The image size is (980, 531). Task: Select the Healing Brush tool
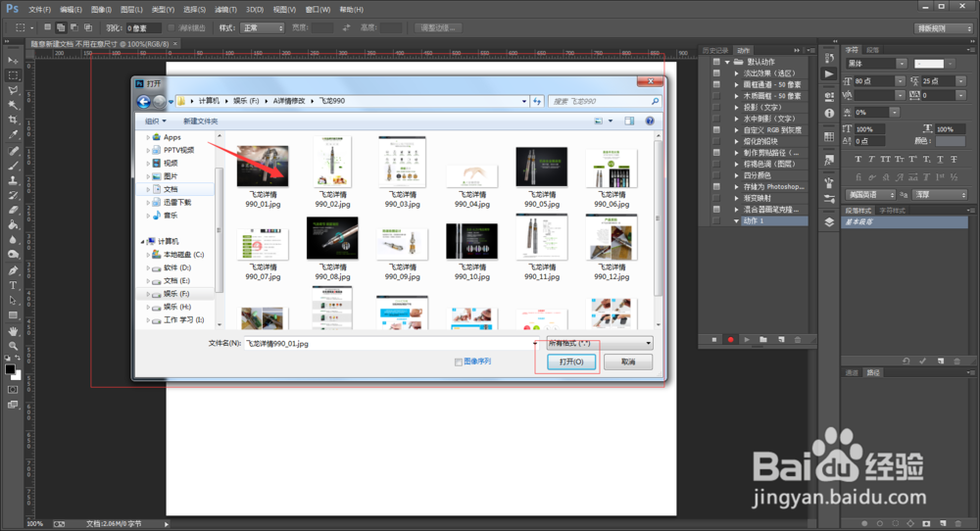tap(13, 151)
